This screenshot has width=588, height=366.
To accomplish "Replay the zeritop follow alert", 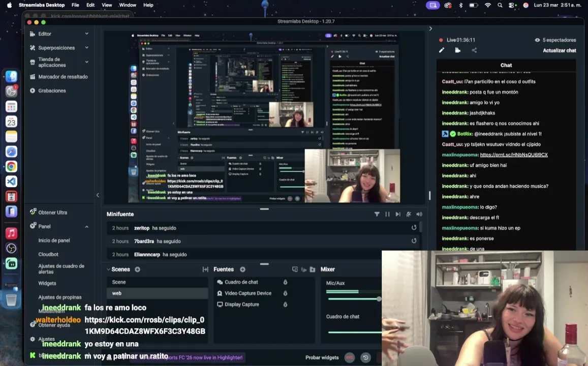I will [x=414, y=228].
